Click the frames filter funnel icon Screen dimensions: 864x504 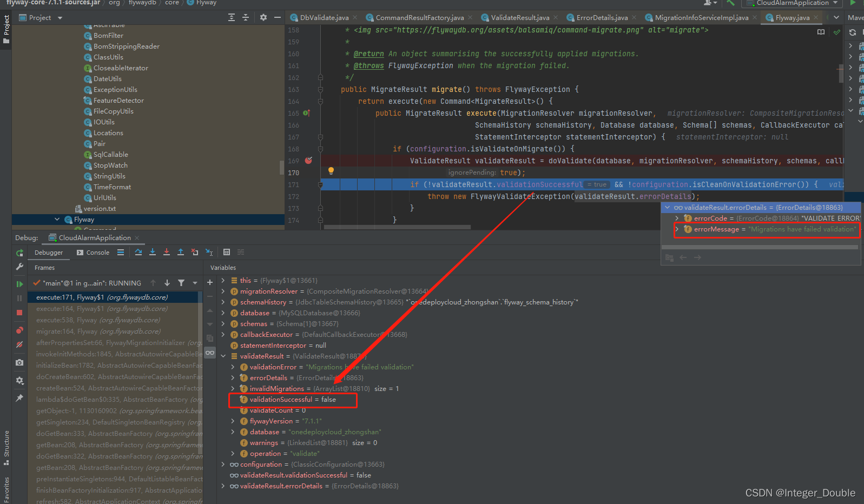[x=181, y=283]
